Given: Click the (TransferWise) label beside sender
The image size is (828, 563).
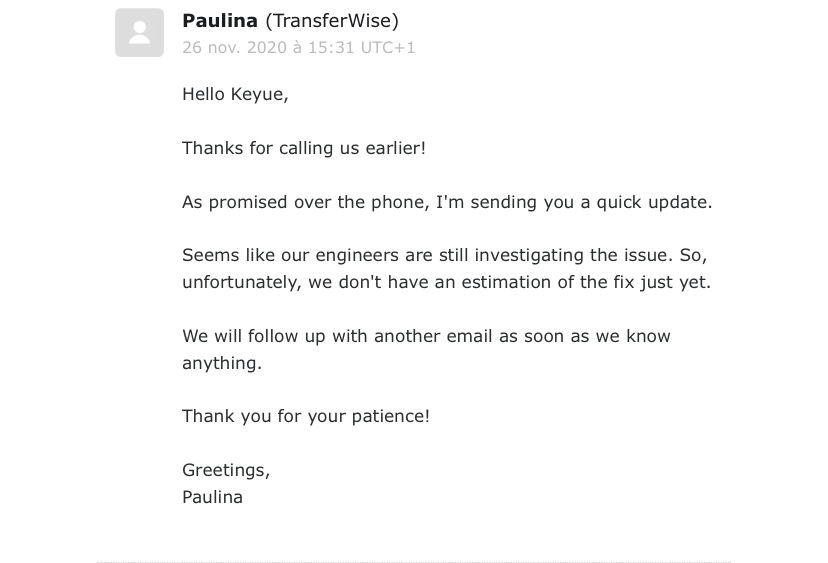Looking at the screenshot, I should 332,21.
